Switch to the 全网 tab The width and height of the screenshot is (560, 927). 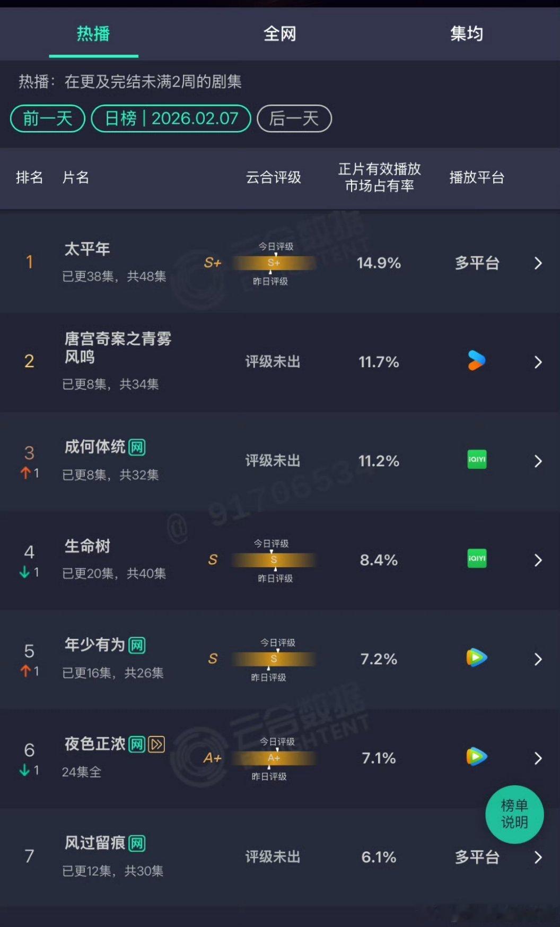pyautogui.click(x=280, y=33)
